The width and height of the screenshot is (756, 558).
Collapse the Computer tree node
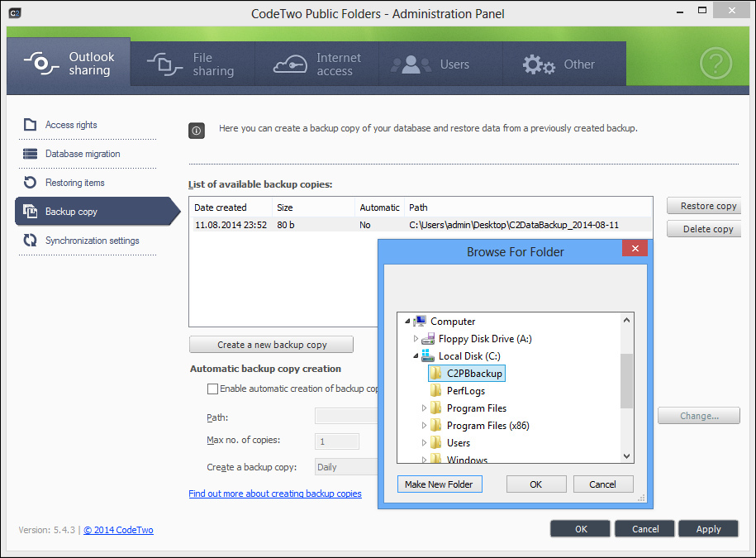click(x=407, y=322)
